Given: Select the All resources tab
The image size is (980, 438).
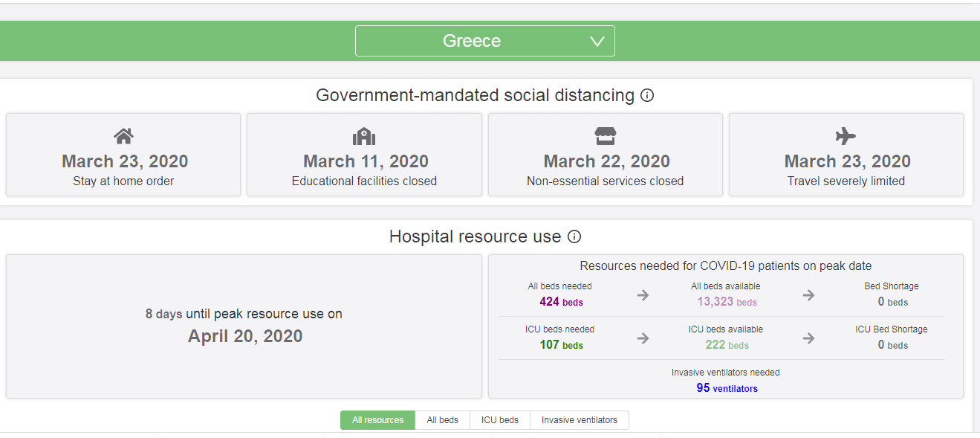Looking at the screenshot, I should coord(377,420).
